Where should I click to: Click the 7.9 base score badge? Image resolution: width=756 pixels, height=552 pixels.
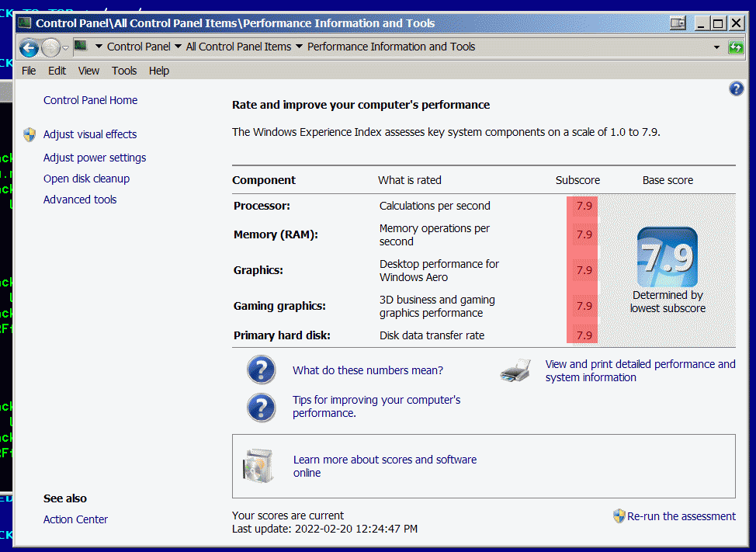668,257
